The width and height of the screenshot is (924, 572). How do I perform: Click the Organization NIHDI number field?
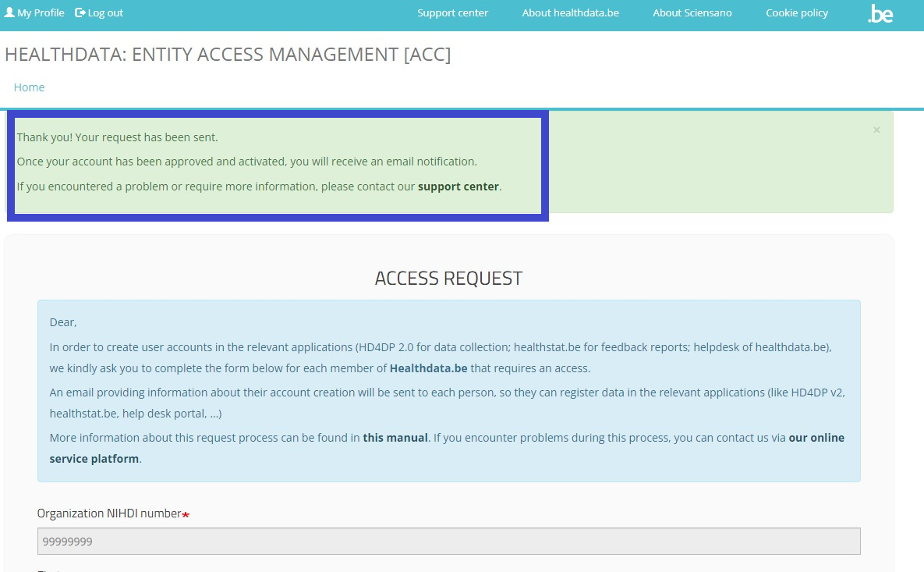448,541
